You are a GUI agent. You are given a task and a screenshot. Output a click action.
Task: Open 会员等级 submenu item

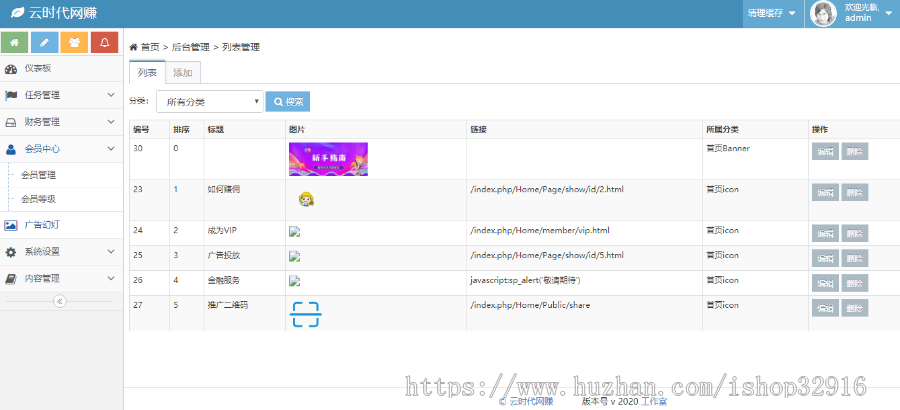38,199
